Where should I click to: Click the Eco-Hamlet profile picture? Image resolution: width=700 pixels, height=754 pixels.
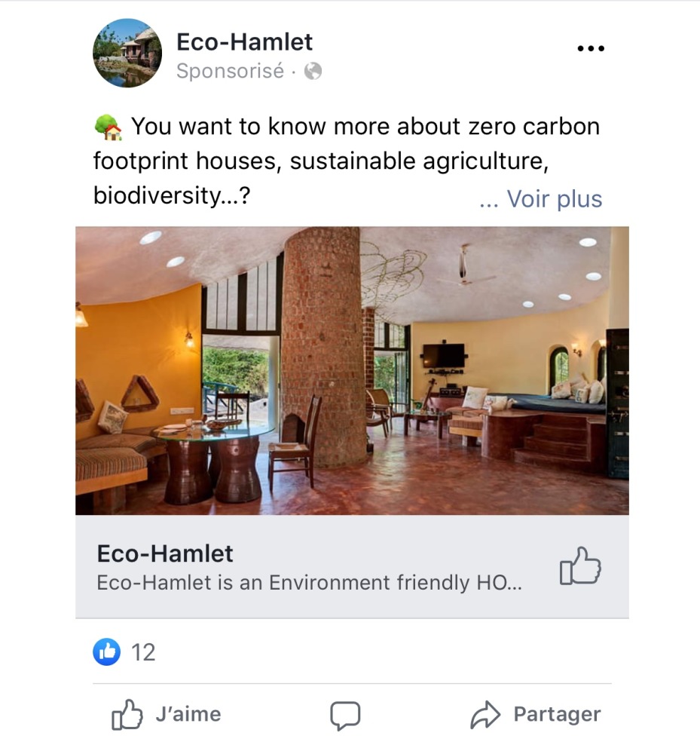point(127,53)
